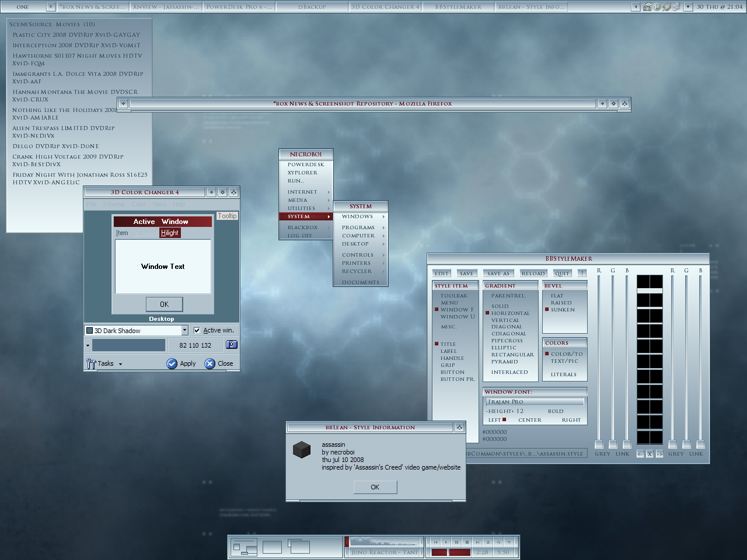Expand the Controls submenu under System
The width and height of the screenshot is (747, 560).
pos(361,255)
